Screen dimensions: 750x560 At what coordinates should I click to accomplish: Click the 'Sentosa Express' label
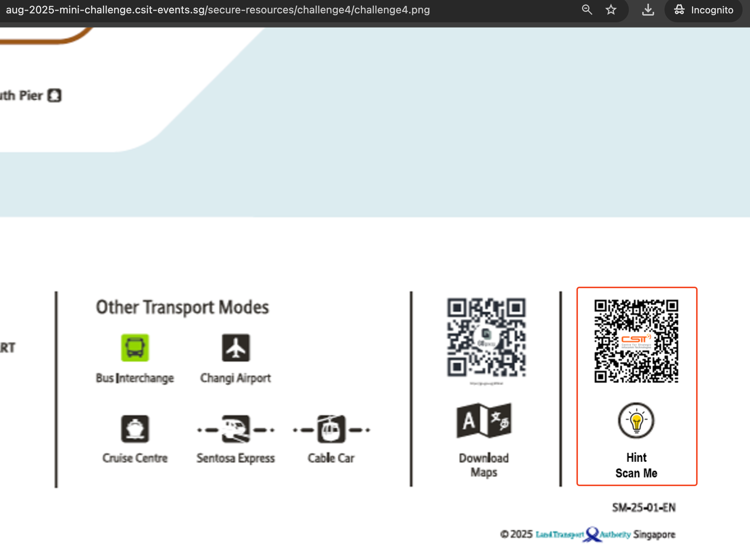pos(236,458)
